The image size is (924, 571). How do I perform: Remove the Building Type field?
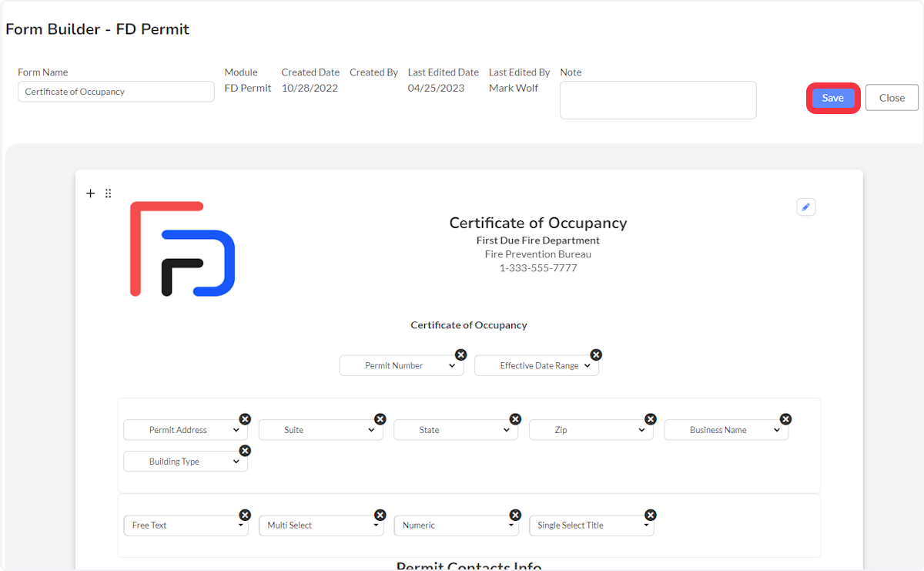click(245, 451)
